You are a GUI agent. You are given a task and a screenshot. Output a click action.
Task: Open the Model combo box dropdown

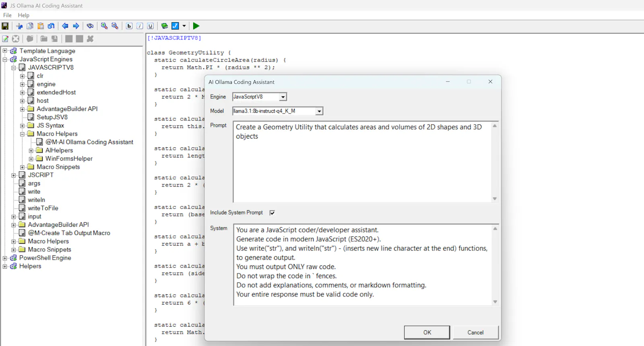click(x=319, y=111)
